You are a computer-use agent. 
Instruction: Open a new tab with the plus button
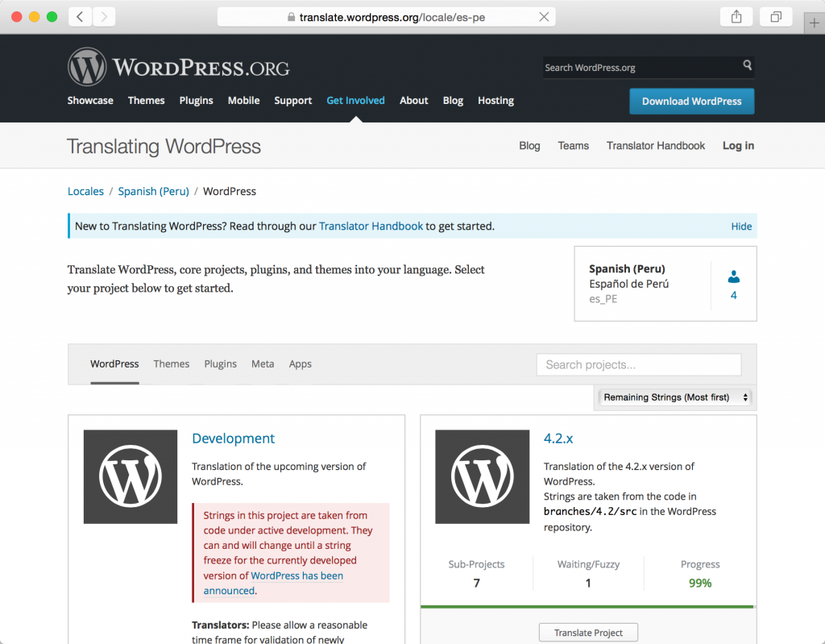[x=814, y=23]
